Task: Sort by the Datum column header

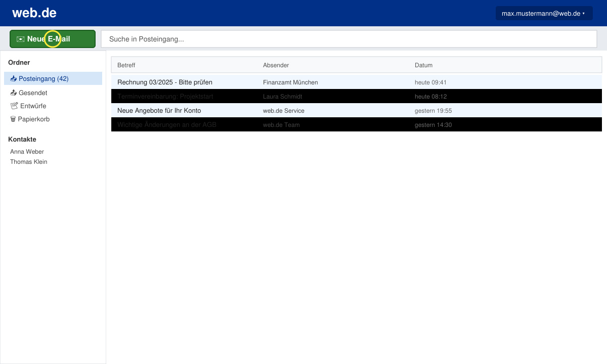Action: [424, 65]
